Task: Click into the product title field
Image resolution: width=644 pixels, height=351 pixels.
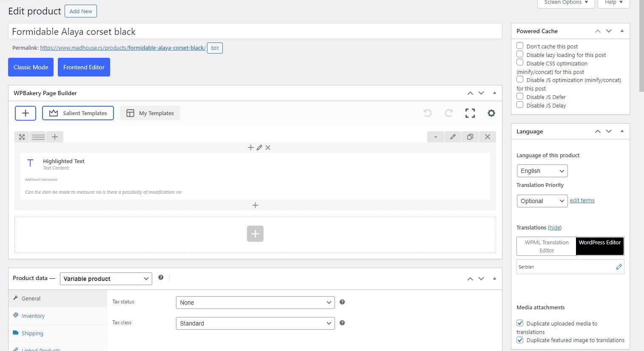Action: click(255, 31)
